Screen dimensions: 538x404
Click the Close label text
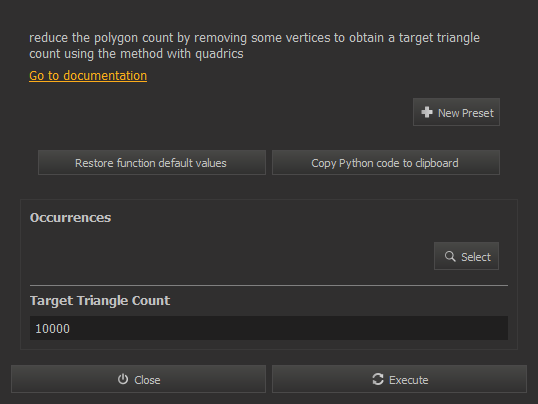147,380
